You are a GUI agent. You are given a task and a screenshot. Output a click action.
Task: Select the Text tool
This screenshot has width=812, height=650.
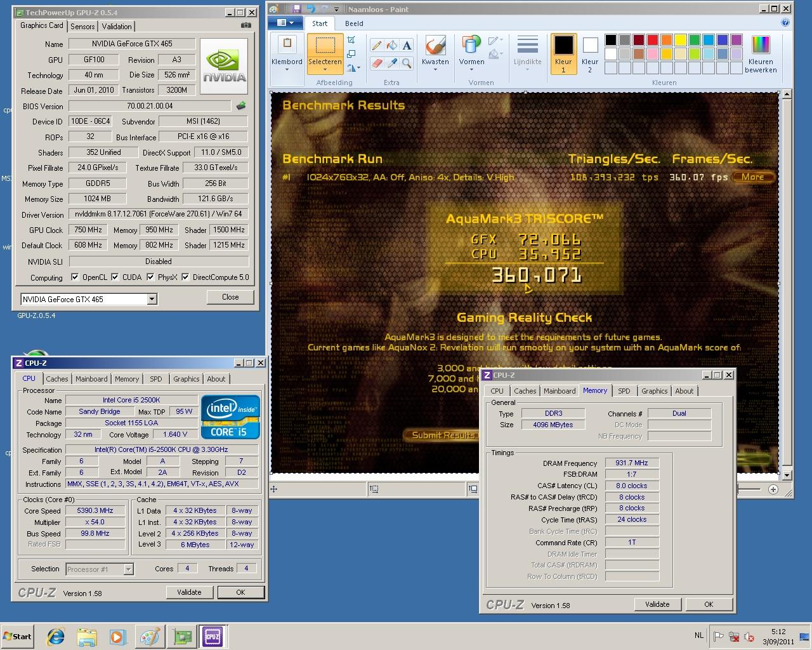point(407,45)
